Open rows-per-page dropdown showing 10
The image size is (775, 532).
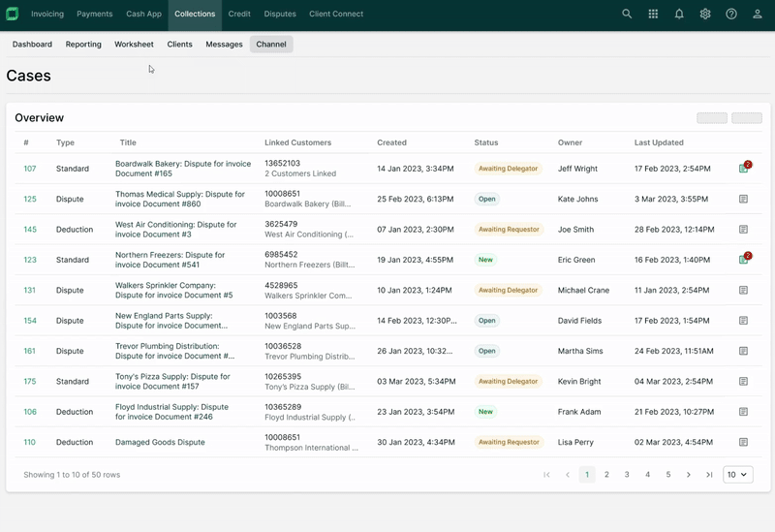pos(738,475)
